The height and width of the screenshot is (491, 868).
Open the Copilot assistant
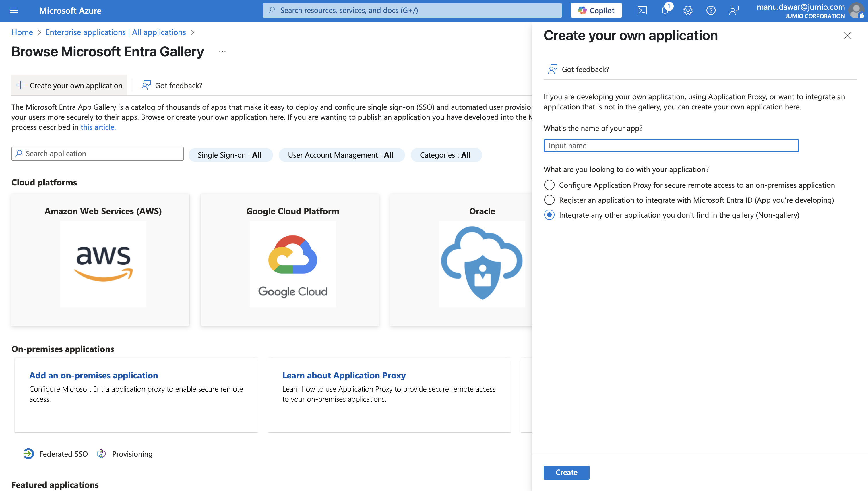coord(596,10)
